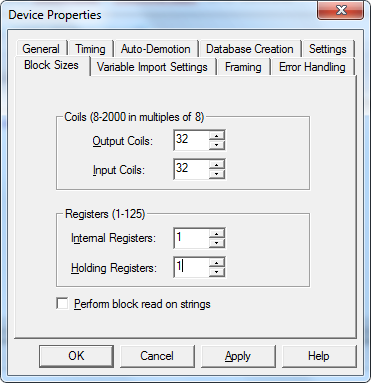Open the Variable Import Settings tab
Image resolution: width=371 pixels, height=383 pixels.
pyautogui.click(x=152, y=67)
